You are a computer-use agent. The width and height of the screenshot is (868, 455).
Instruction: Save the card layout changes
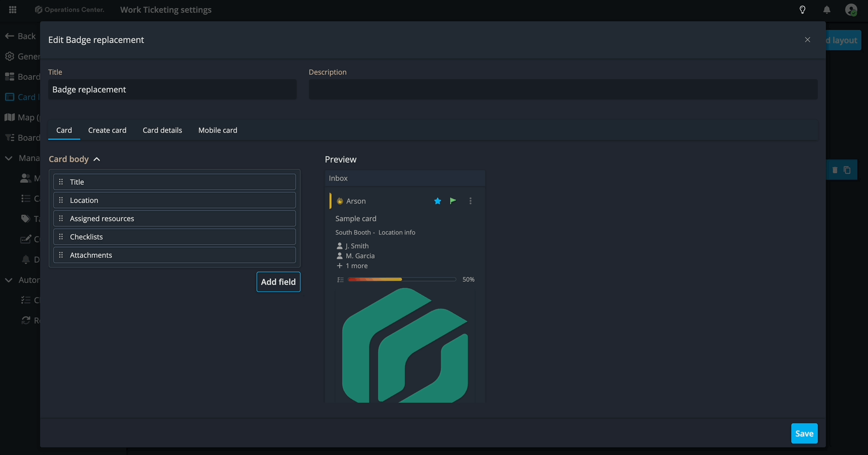click(804, 434)
